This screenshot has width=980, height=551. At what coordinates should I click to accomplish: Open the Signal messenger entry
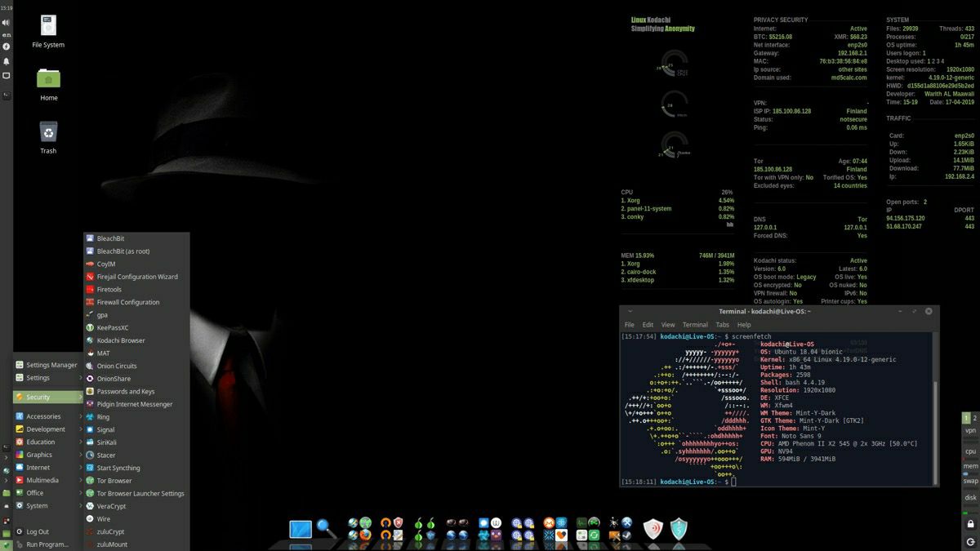[105, 429]
